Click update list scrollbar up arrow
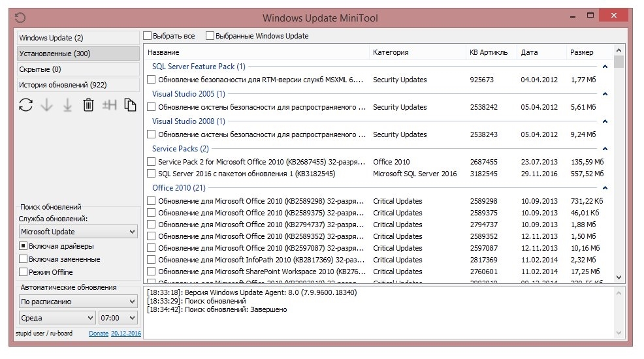The image size is (644, 359). (619, 50)
